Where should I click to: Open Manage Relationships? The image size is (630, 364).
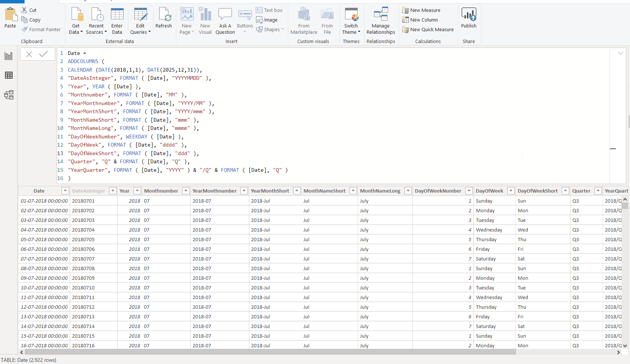(381, 21)
